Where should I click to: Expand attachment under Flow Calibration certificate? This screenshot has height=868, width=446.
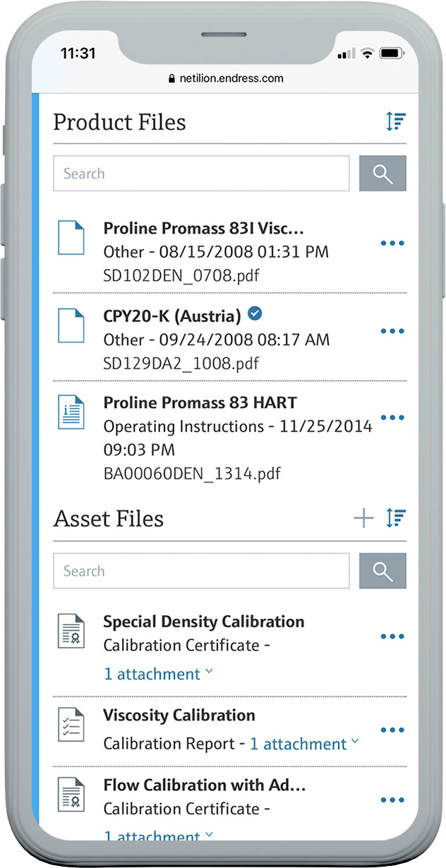click(157, 836)
